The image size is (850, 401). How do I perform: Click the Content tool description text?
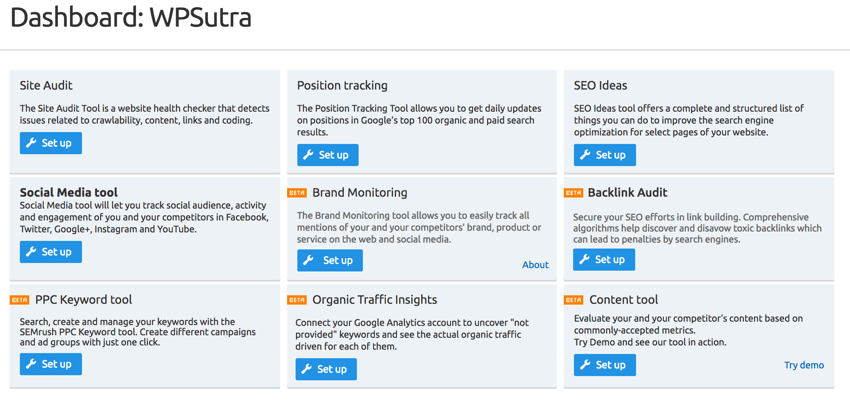[x=688, y=330]
